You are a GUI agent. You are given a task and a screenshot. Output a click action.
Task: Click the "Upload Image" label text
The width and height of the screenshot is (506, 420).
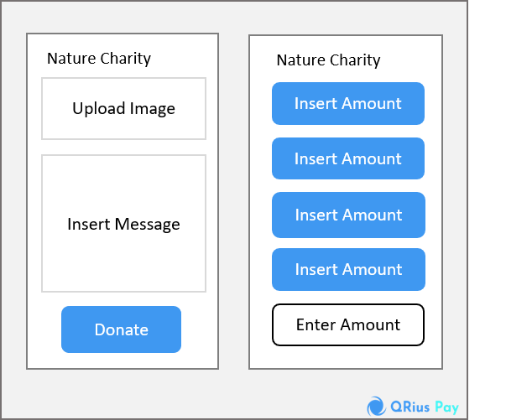click(123, 109)
